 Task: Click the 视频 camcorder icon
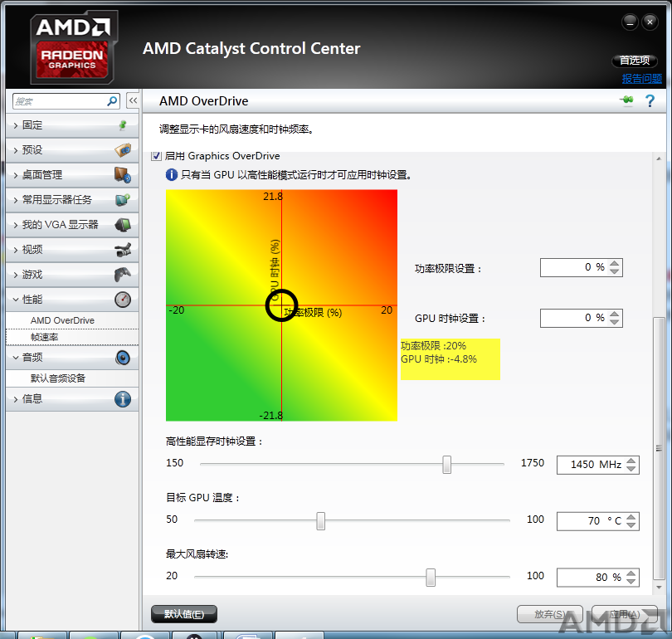123,250
